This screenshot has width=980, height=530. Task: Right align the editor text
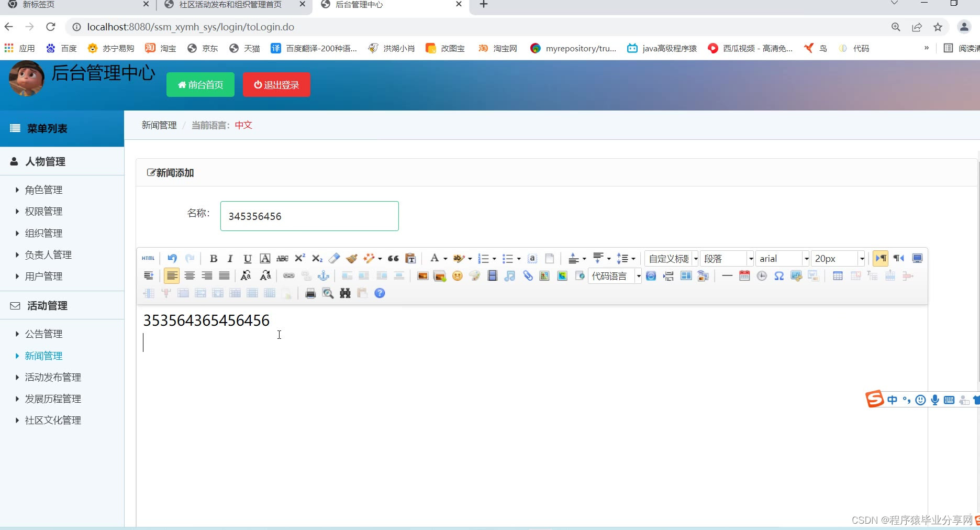pyautogui.click(x=207, y=275)
